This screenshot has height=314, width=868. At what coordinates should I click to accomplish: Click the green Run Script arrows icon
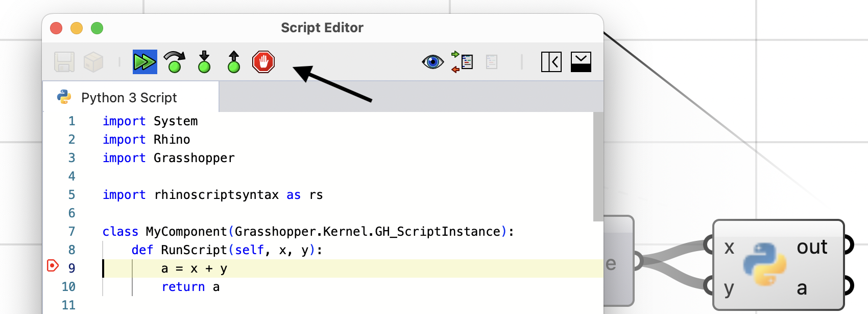(144, 62)
